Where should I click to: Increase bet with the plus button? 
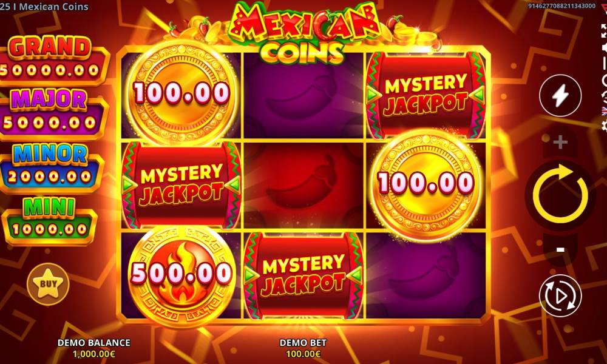pyautogui.click(x=560, y=143)
